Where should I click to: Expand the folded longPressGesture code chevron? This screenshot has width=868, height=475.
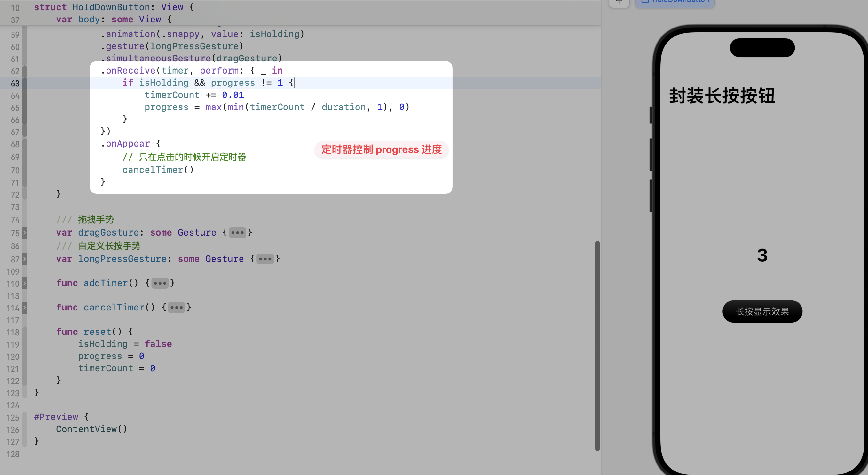(x=24, y=259)
